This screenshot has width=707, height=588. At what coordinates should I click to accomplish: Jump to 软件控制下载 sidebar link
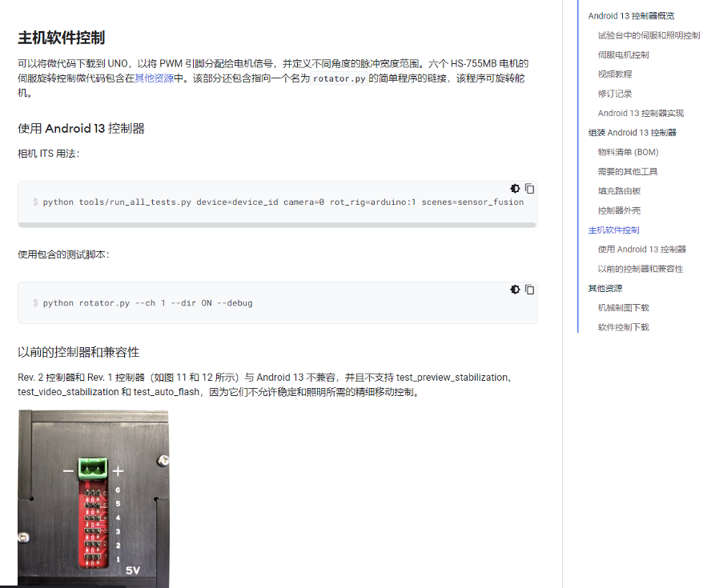[x=623, y=327]
